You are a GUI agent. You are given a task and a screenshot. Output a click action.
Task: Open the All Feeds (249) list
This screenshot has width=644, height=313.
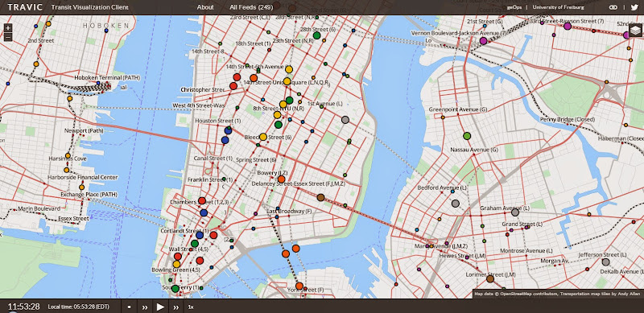251,7
